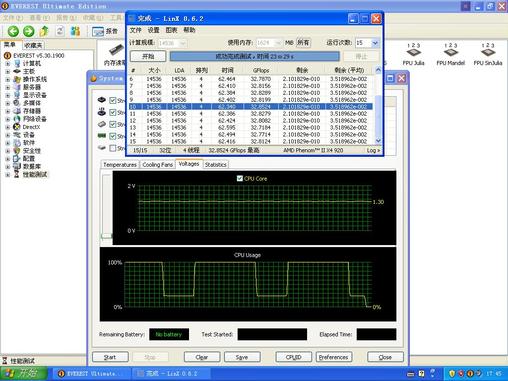Click the 开始 start button in LinX
This screenshot has width=508, height=381.
148,56
